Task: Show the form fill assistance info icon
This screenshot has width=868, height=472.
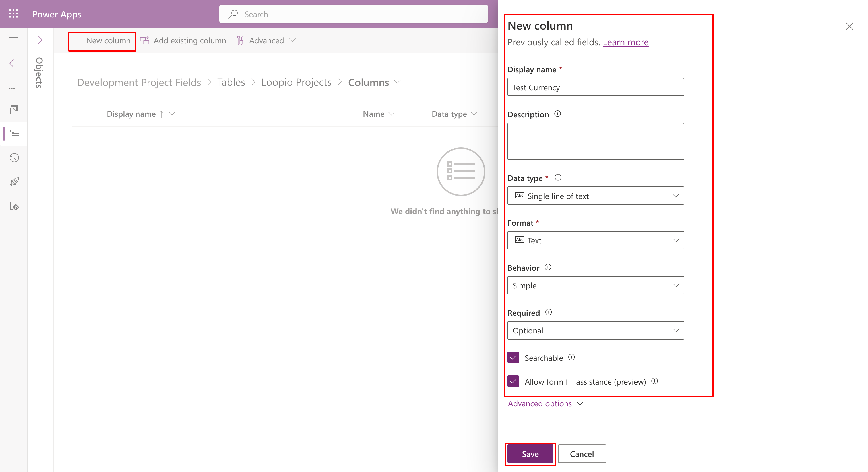Action: coord(654,381)
